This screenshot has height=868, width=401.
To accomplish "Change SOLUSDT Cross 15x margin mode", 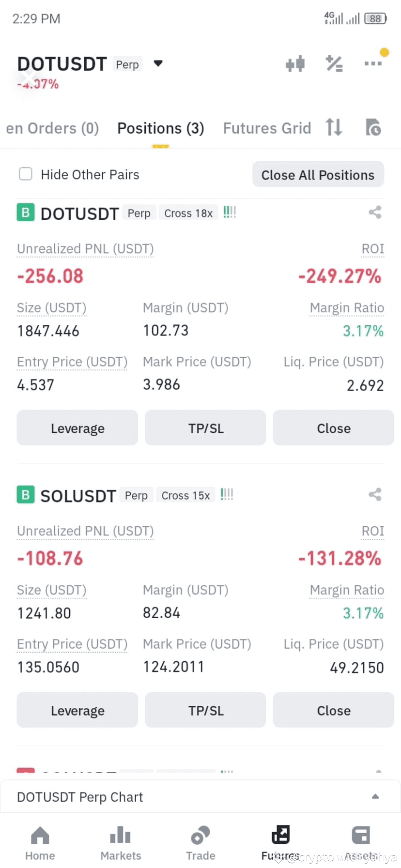I will (185, 495).
